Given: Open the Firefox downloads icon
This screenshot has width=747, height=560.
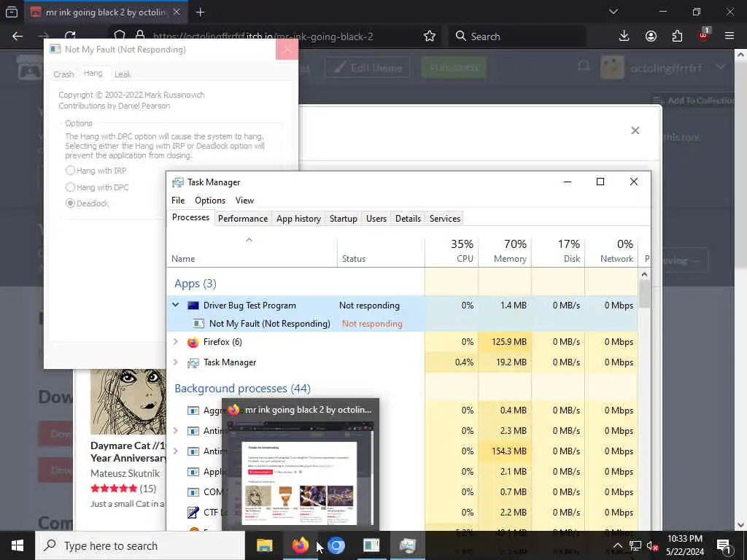Looking at the screenshot, I should [x=624, y=36].
